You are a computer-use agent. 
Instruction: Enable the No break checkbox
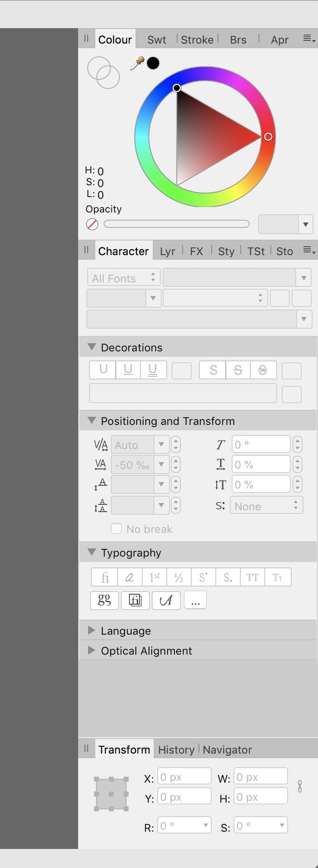tap(116, 528)
